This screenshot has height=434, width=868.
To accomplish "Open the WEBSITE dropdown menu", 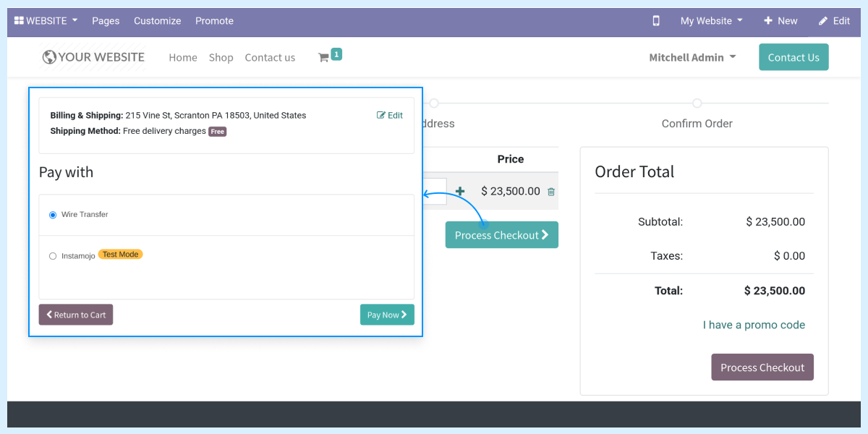I will [x=45, y=21].
